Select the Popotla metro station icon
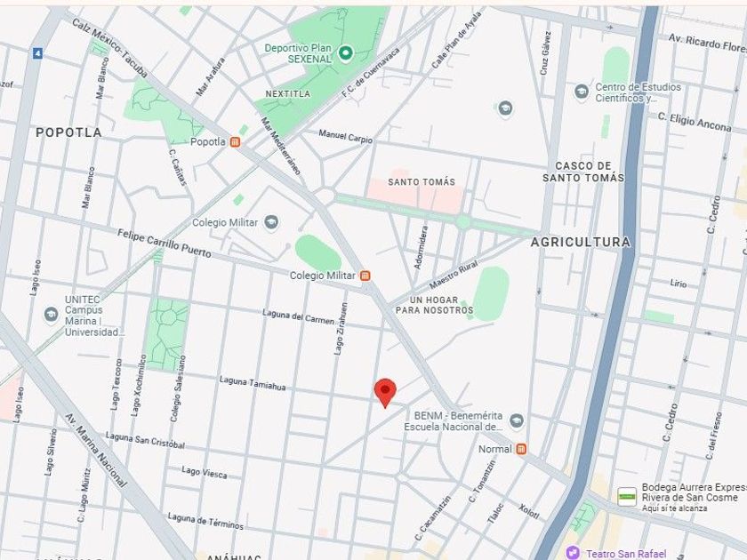 click(235, 142)
